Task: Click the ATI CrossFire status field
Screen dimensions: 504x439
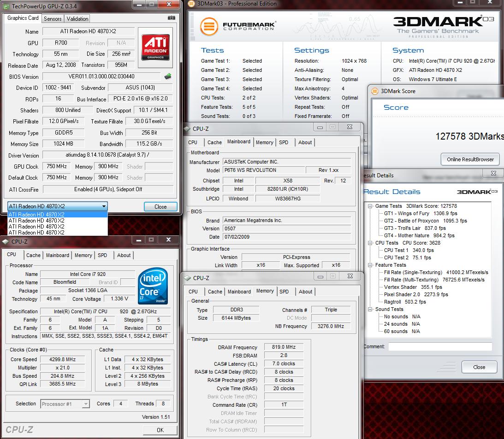Action: click(108, 189)
